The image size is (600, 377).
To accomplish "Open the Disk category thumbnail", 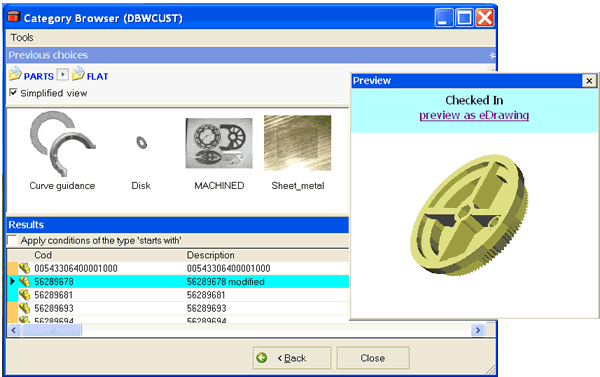I will pos(142,143).
